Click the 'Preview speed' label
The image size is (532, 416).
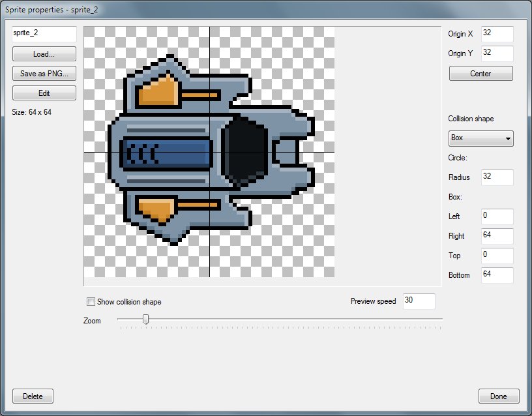point(373,301)
